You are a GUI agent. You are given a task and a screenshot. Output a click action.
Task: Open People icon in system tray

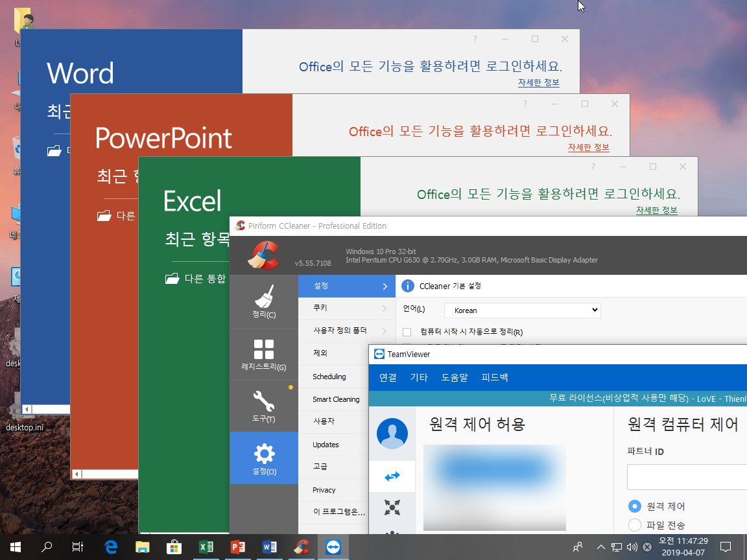[x=577, y=547]
